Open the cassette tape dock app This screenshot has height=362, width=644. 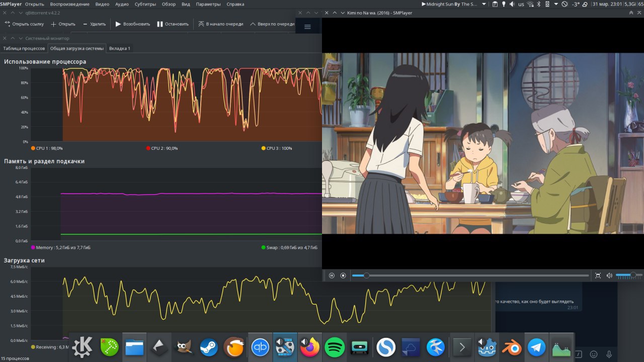click(x=360, y=347)
